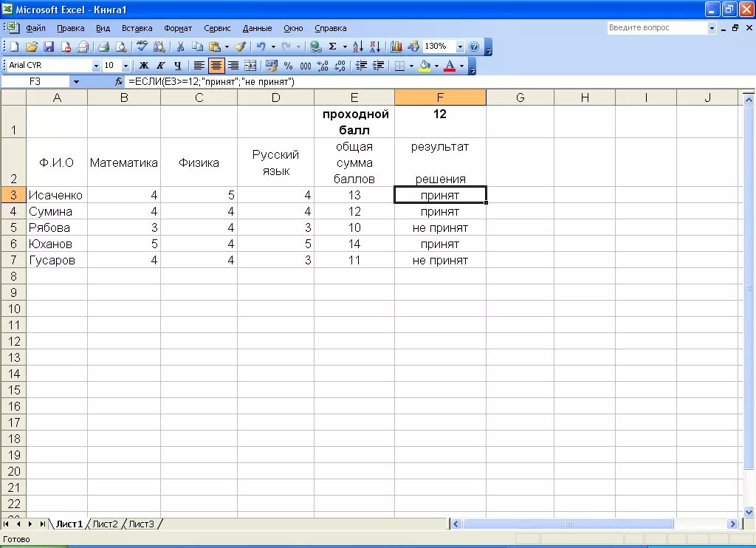Viewport: 756px width, 548px height.
Task: Open Excel Help question mark icon
Action: pyautogui.click(x=474, y=47)
